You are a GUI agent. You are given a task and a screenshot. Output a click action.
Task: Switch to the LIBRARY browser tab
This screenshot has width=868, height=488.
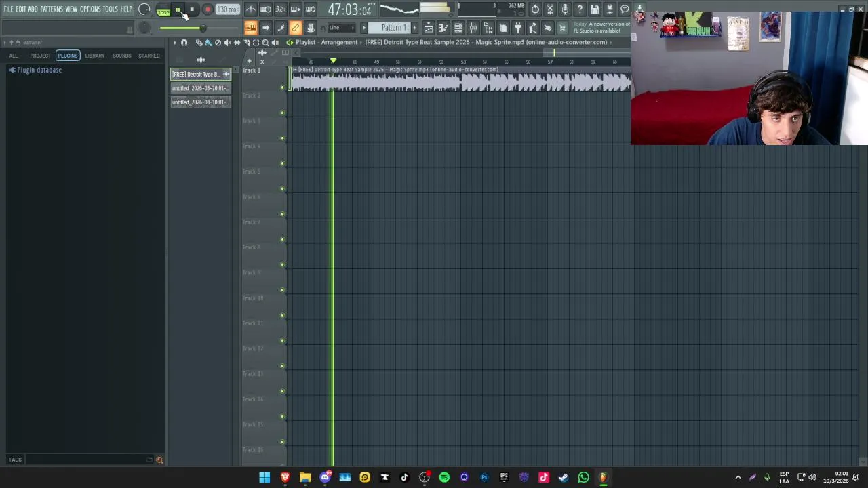tap(95, 56)
